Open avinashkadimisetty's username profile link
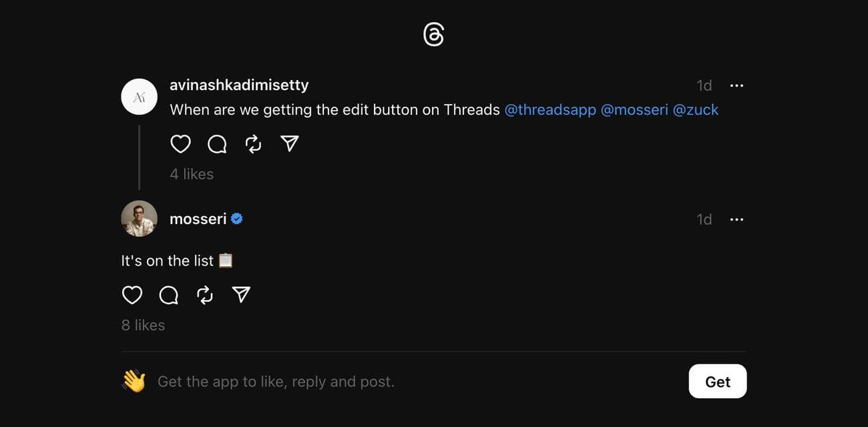This screenshot has width=868, height=427. click(239, 85)
